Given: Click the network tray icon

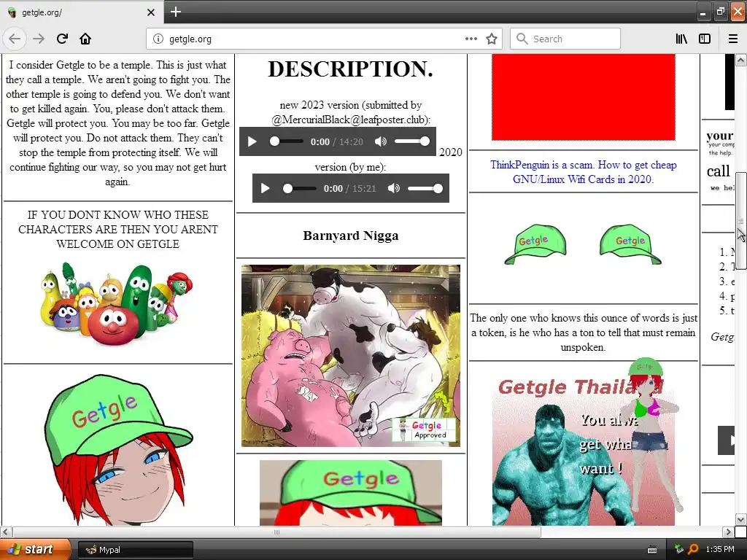Looking at the screenshot, I should click(x=679, y=549).
